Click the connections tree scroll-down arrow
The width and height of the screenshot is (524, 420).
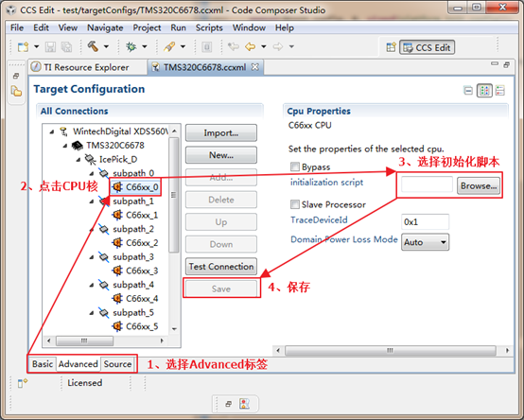pyautogui.click(x=174, y=329)
